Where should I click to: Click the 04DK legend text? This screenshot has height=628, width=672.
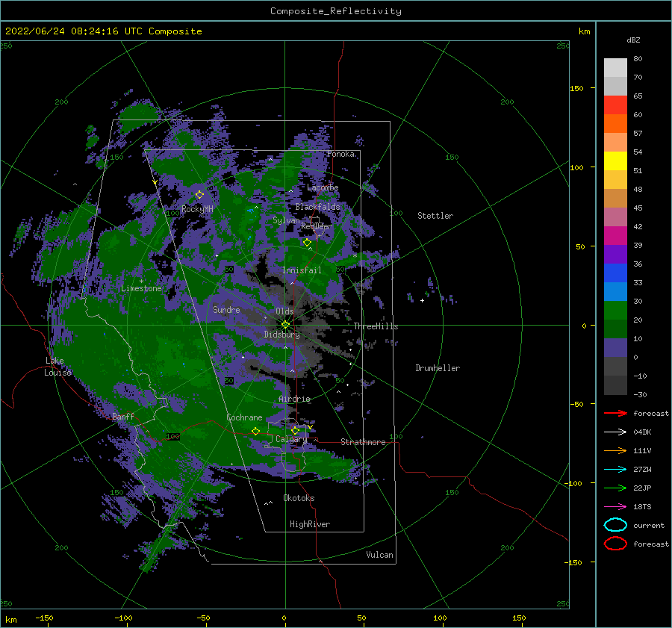[642, 432]
